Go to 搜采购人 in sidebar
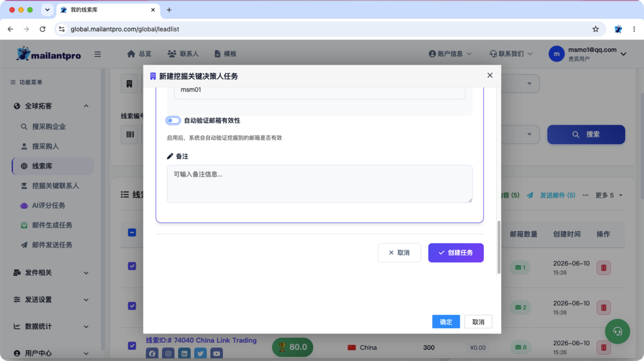This screenshot has height=361, width=644. [46, 146]
